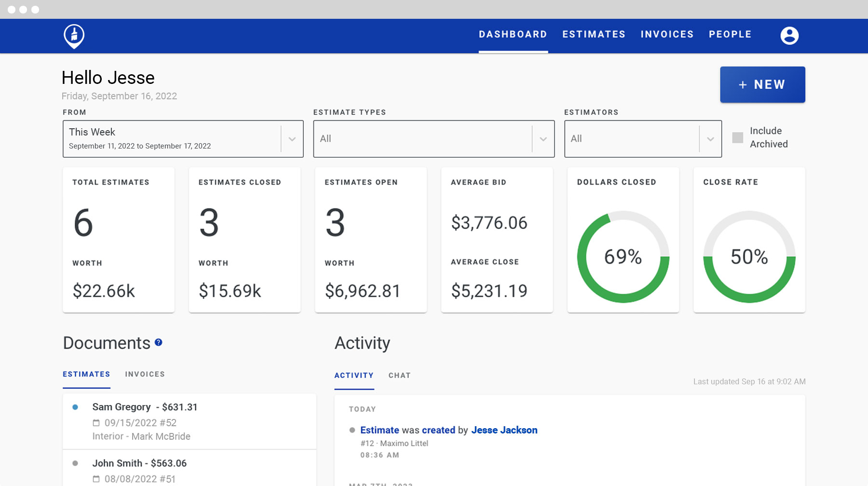868x486 pixels.
Task: Click Last updated Sep 16 at 9:02 AM
Action: click(749, 381)
